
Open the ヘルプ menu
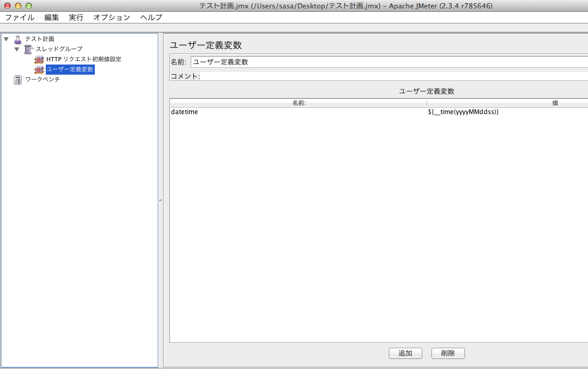tap(151, 17)
